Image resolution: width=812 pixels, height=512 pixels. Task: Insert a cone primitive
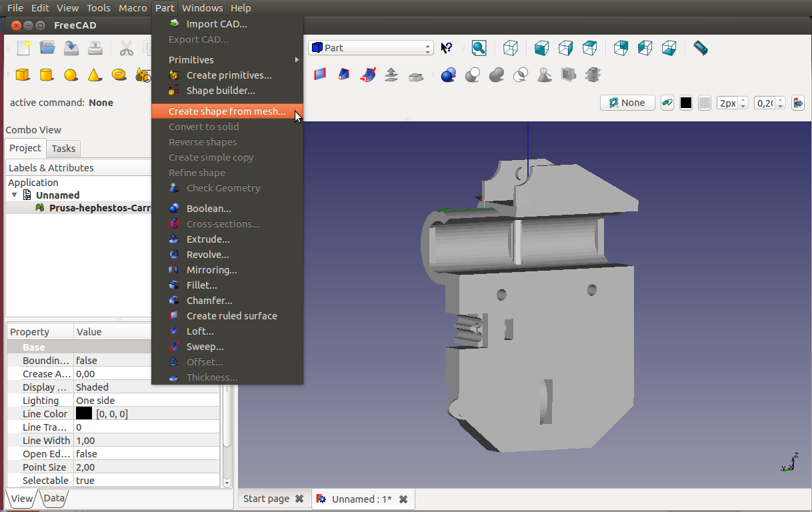[95, 75]
